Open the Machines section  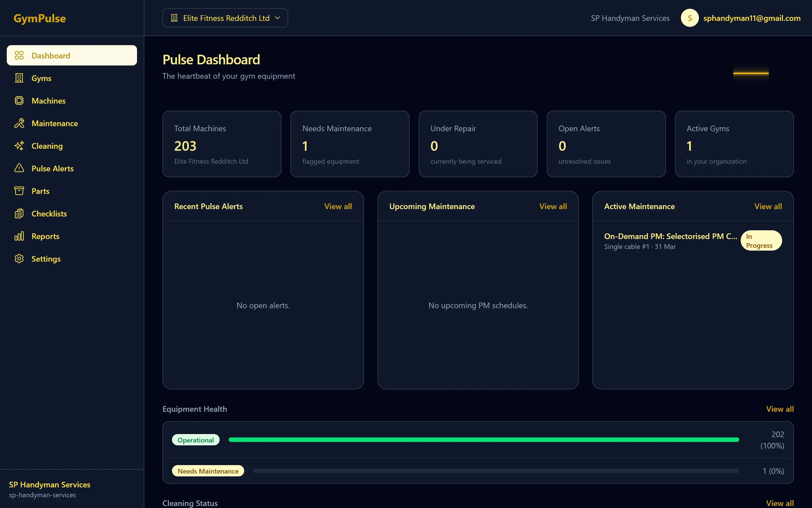coord(72,100)
